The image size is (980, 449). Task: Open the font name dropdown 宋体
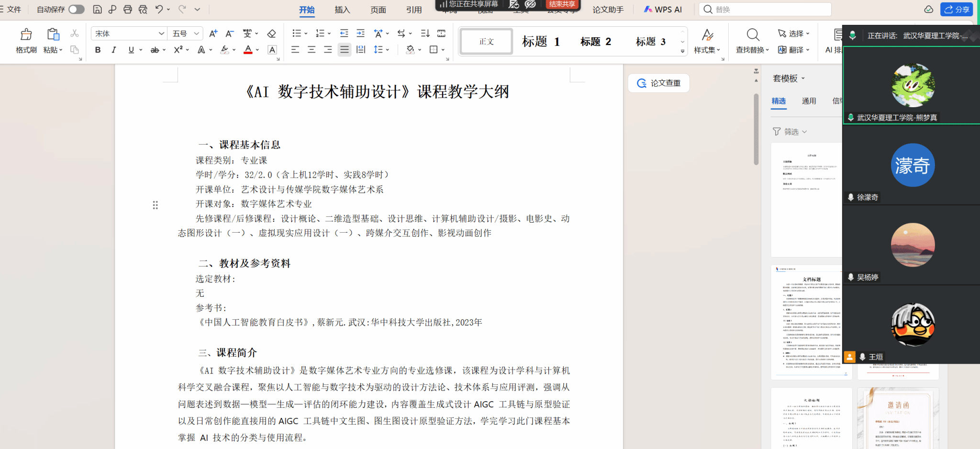coord(129,34)
